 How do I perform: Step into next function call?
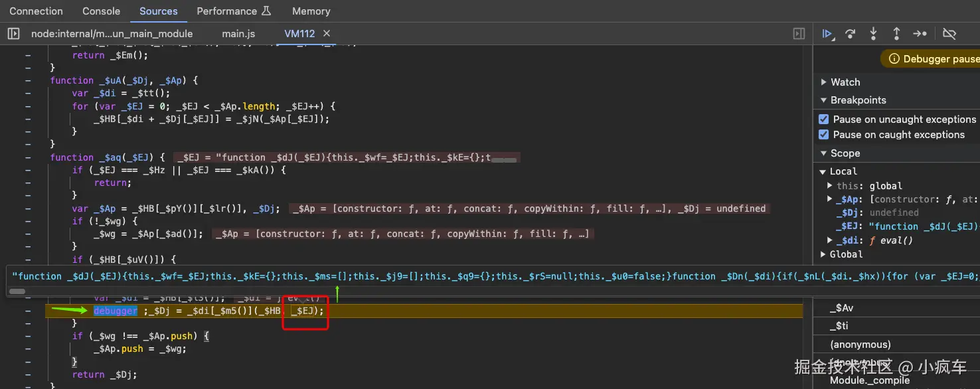[x=873, y=34]
